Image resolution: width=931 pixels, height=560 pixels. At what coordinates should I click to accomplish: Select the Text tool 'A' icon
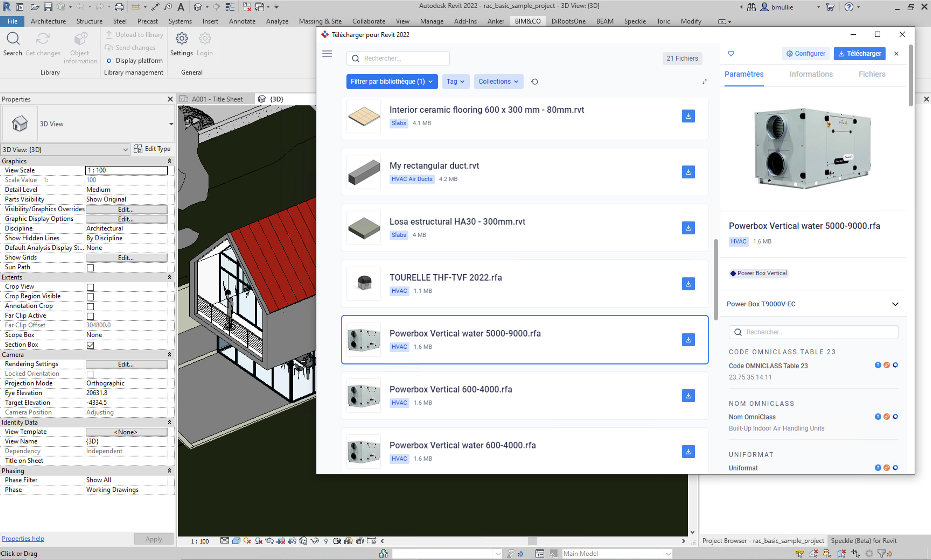(181, 7)
